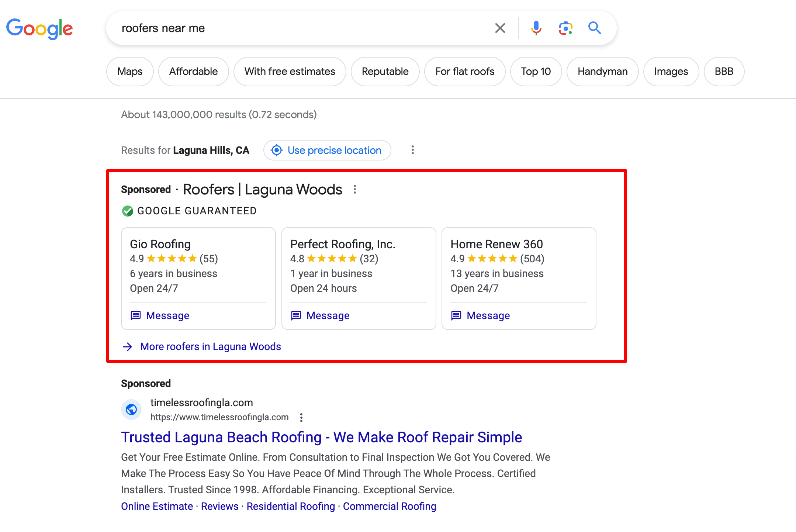Click inside the search box text
796x532 pixels.
coord(163,28)
